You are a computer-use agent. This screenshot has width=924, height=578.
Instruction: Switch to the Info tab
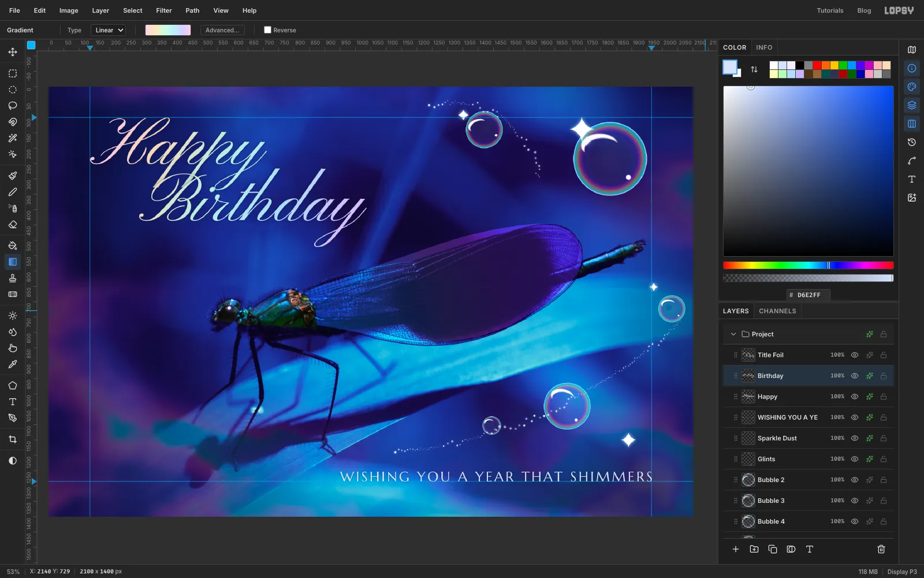coord(764,47)
